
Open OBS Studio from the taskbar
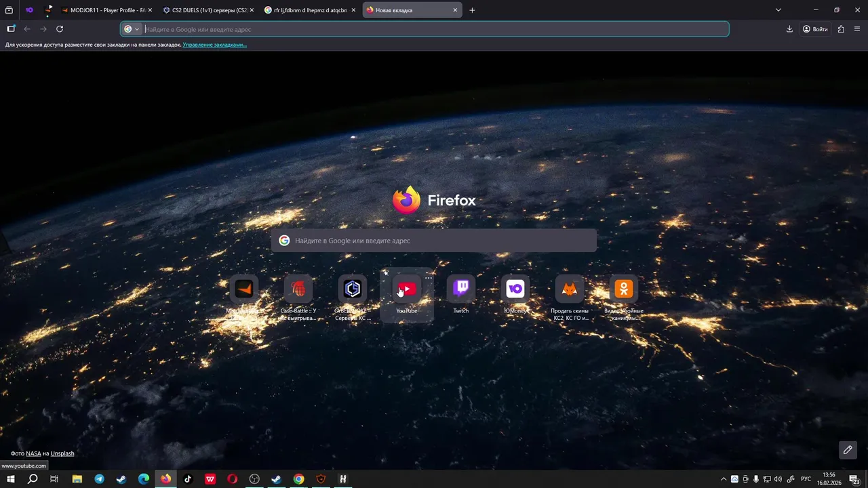pos(254,479)
